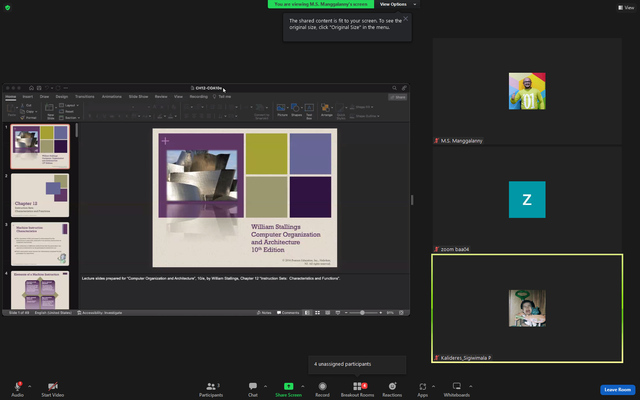Click PowerPoint home icon in title bar
This screenshot has width=640, height=400.
(x=31, y=88)
